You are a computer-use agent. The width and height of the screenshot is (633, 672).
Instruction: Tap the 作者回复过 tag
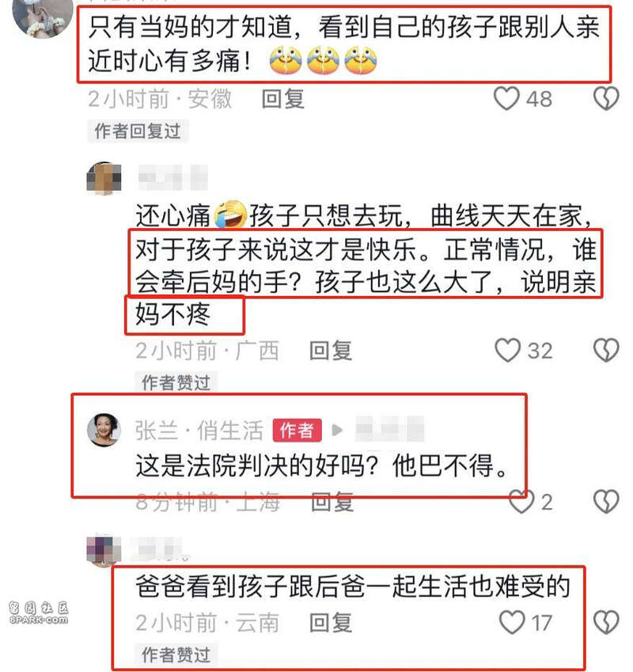(138, 131)
